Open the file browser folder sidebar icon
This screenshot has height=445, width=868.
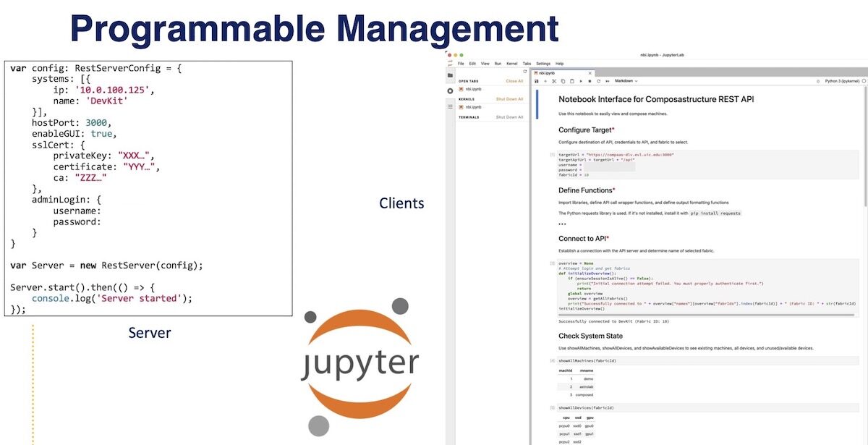450,75
